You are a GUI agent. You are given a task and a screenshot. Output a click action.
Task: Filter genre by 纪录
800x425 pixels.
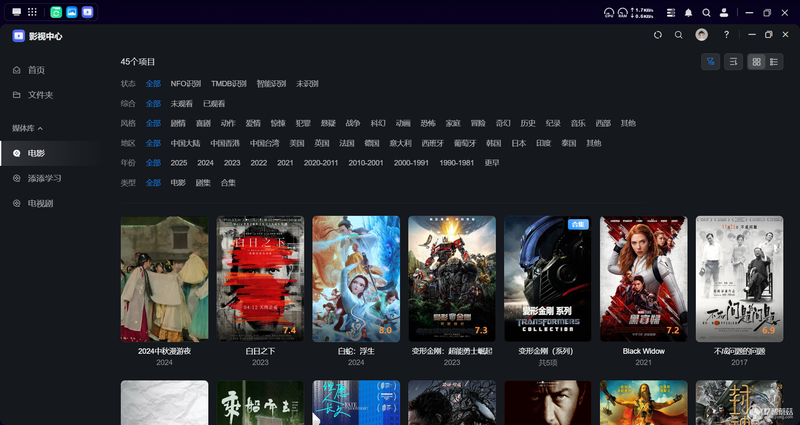tap(553, 123)
